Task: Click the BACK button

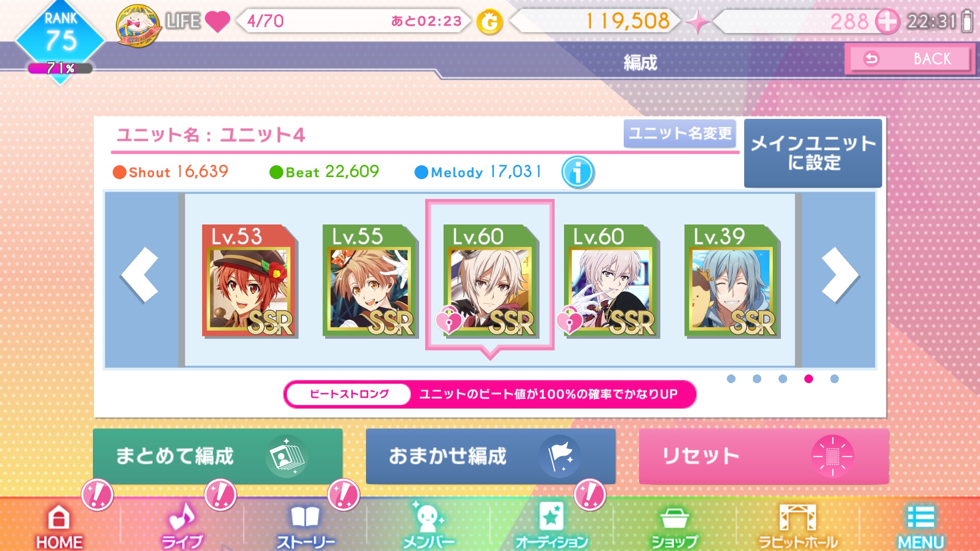Action: [x=910, y=59]
